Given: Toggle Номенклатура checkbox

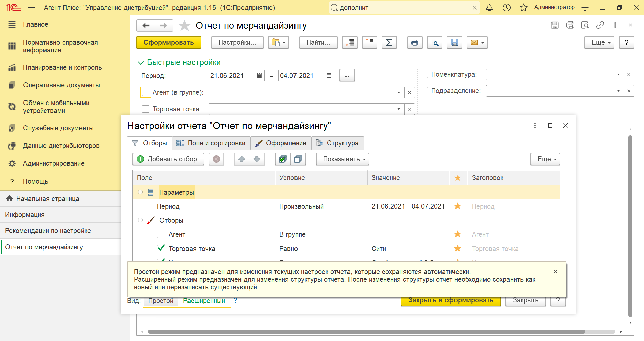Looking at the screenshot, I should (424, 74).
